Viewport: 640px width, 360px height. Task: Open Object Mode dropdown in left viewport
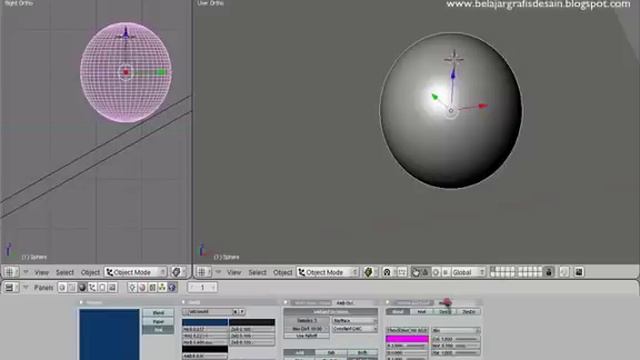point(136,272)
